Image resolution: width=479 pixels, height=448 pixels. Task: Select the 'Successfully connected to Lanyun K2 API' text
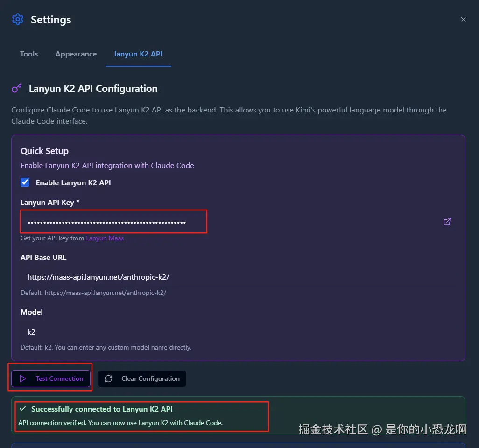point(102,409)
